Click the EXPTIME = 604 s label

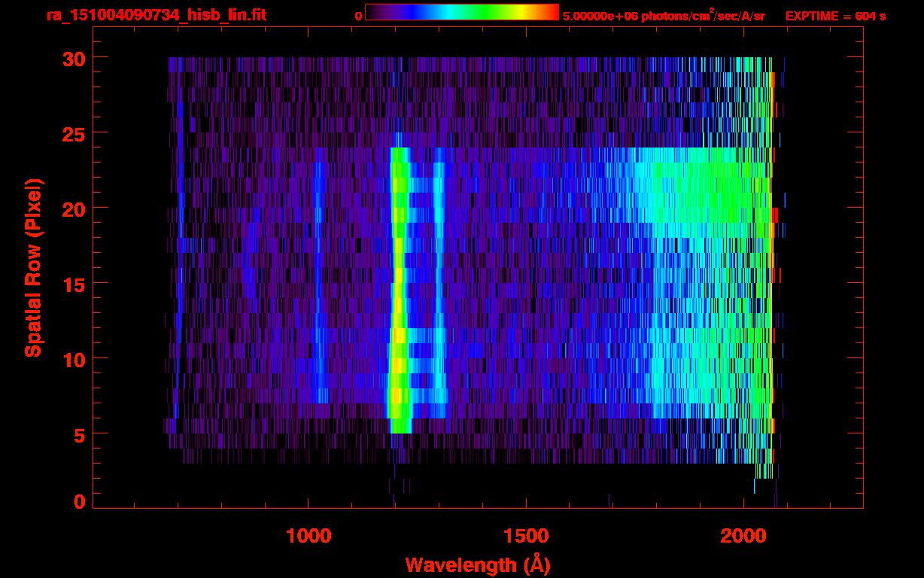835,16
